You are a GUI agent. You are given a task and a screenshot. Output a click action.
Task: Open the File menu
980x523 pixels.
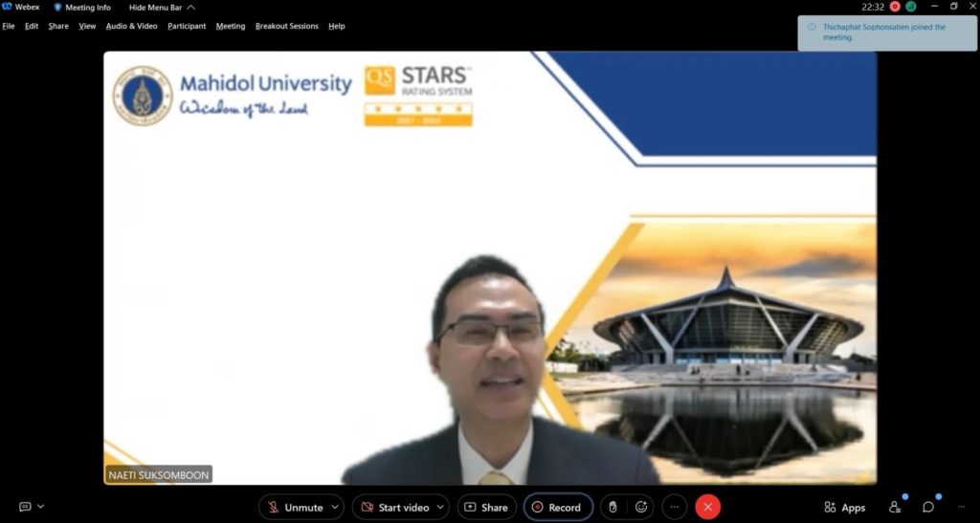click(x=9, y=26)
